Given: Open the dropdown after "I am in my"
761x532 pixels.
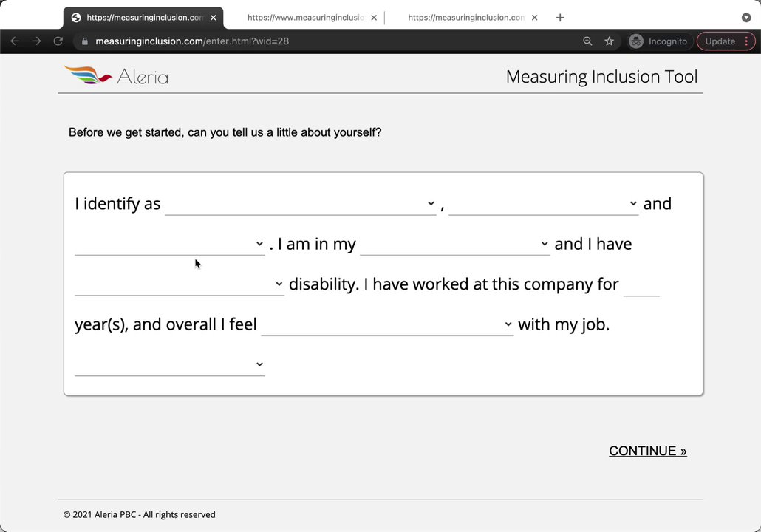Looking at the screenshot, I should [x=454, y=244].
